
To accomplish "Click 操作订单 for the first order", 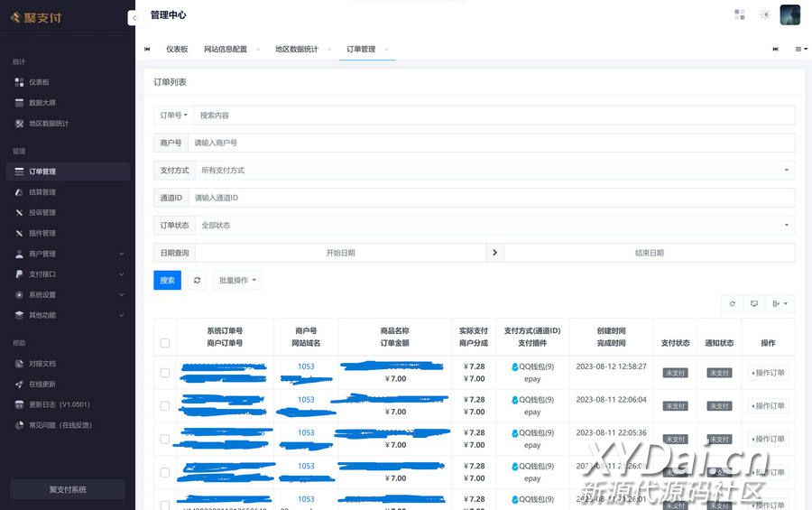I will 768,373.
